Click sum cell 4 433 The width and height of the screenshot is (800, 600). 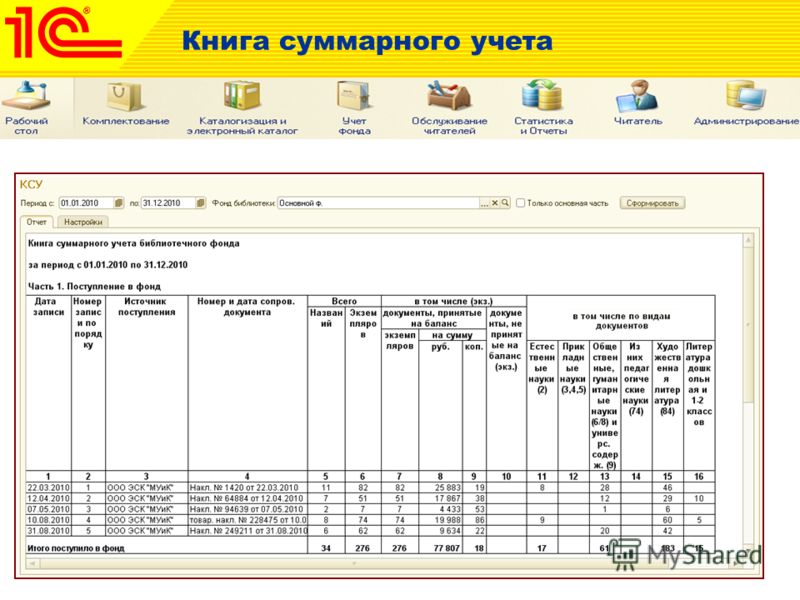click(x=440, y=509)
